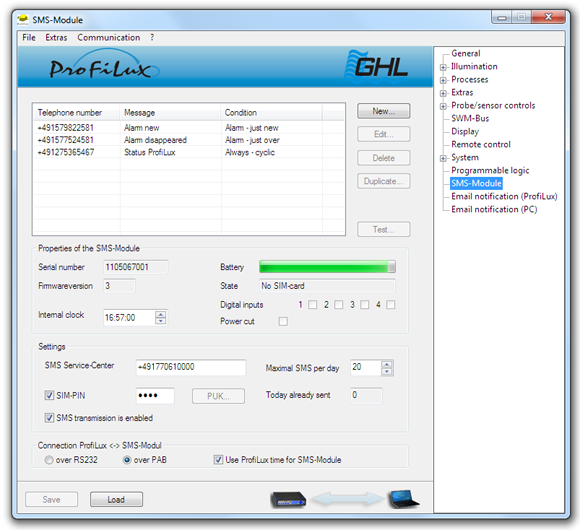The width and height of the screenshot is (580, 530).
Task: Decrease Internal clock with down arrow
Action: click(161, 321)
